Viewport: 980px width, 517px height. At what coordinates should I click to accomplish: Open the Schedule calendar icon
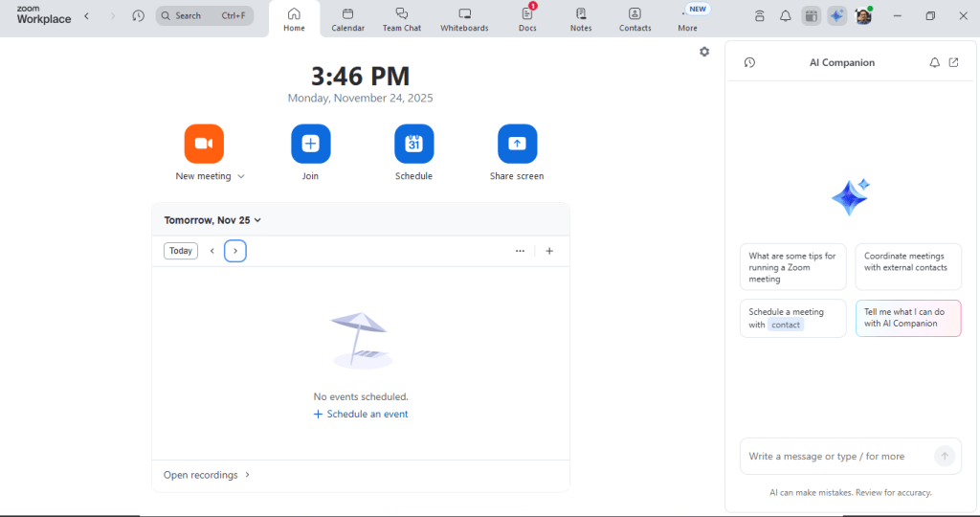tap(413, 144)
